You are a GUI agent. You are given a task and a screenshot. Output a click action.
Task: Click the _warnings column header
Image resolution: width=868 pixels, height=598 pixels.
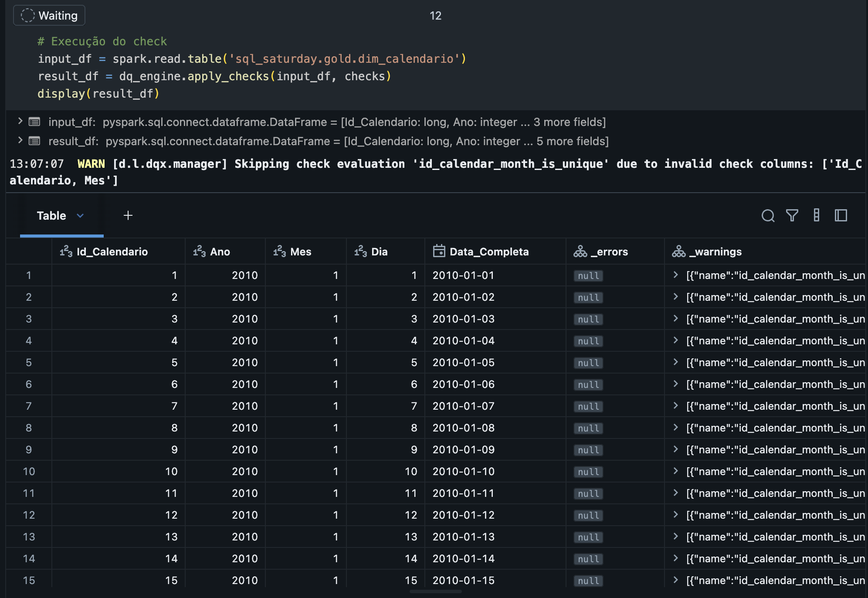(x=715, y=251)
